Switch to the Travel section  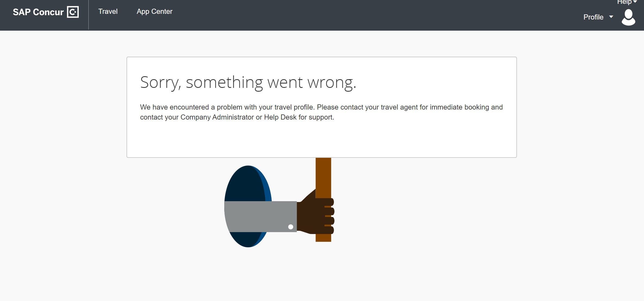(108, 11)
